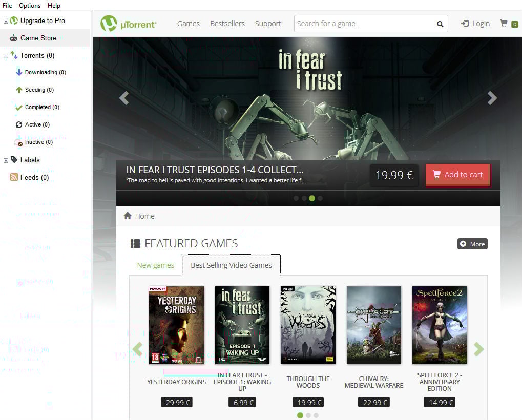Click the Upgrade to Pro µTorrent icon
The height and width of the screenshot is (420, 522).
(x=14, y=20)
